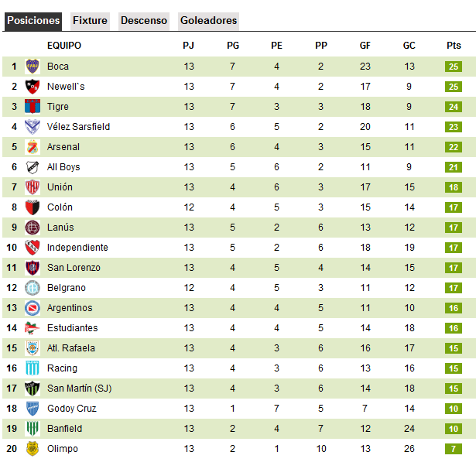The width and height of the screenshot is (476, 469).
Task: Click Boca's green 25 points badge
Action: point(454,67)
